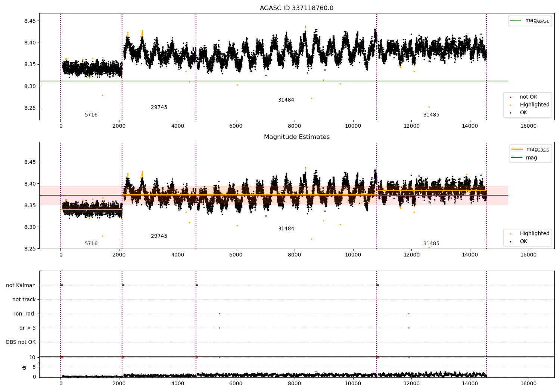Click y-tick "8.35" in top panel

[30, 65]
